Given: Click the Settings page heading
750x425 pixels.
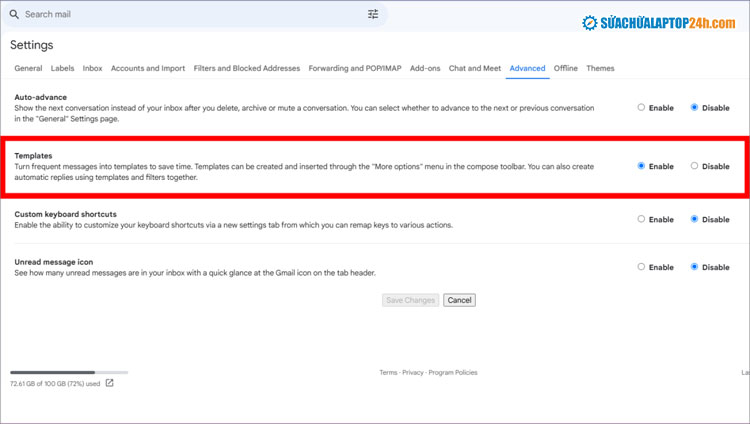Looking at the screenshot, I should (32, 45).
